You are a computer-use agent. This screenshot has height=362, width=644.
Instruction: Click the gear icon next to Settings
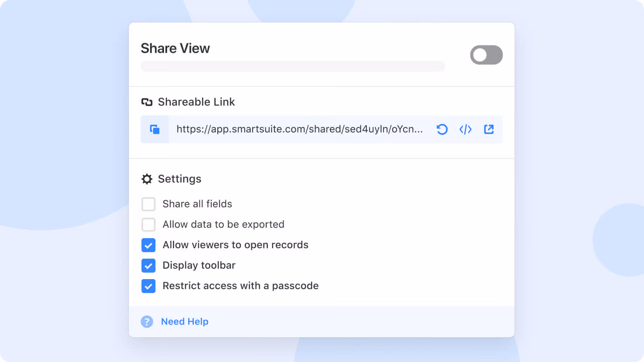click(x=147, y=179)
